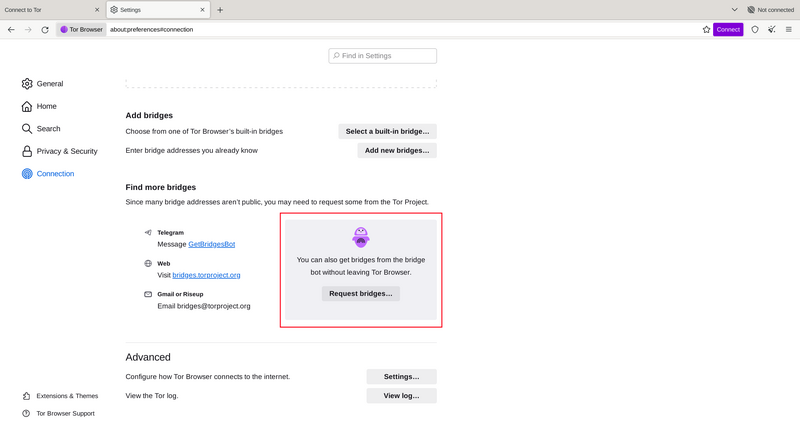Close the Settings tab
The image size is (800, 439).
pyautogui.click(x=202, y=10)
